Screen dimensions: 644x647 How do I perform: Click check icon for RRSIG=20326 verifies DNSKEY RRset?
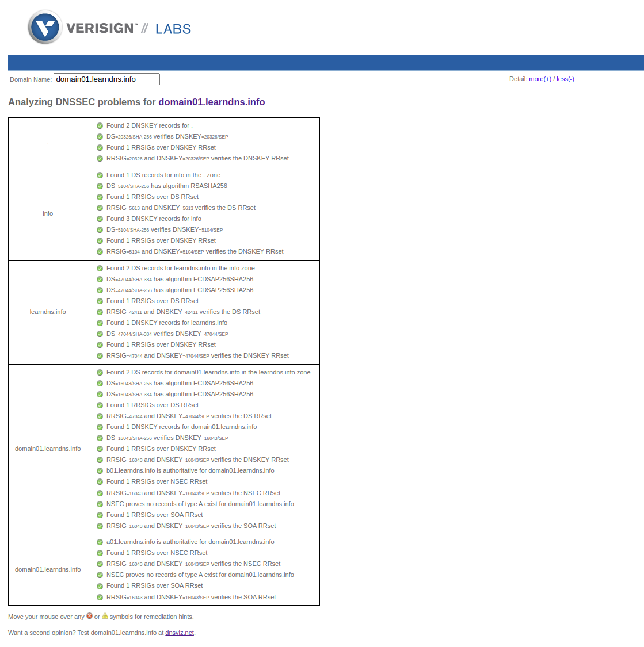point(100,159)
